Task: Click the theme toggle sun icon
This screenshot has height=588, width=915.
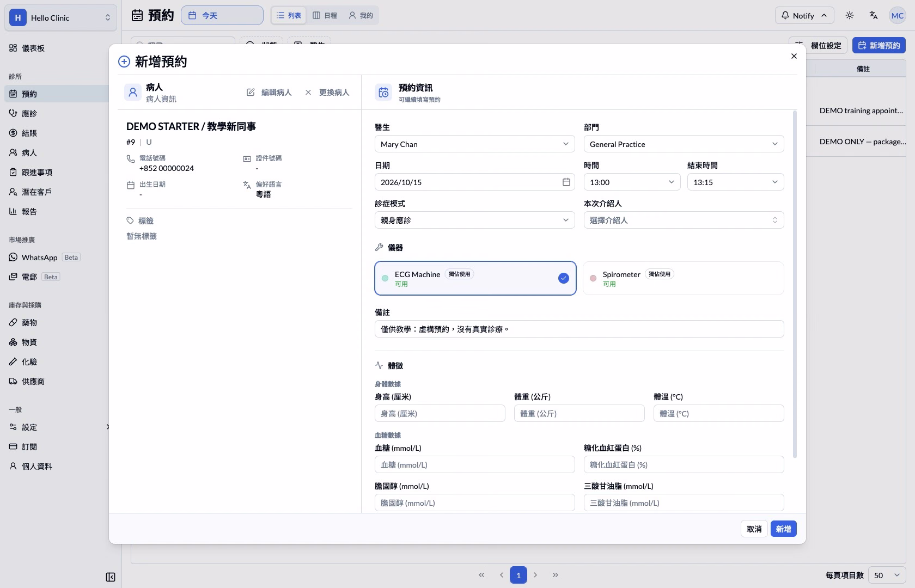Action: (850, 15)
